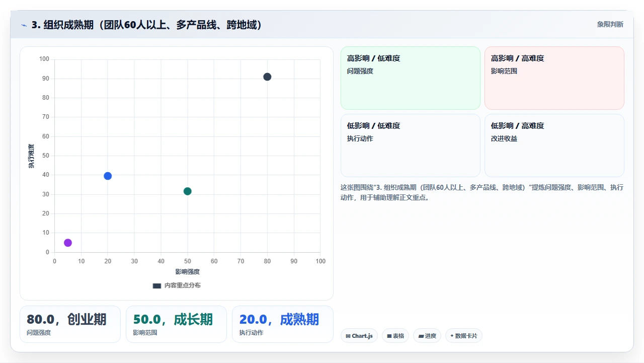Click the 执行难度 y-axis title
This screenshot has width=644, height=363.
(x=31, y=156)
